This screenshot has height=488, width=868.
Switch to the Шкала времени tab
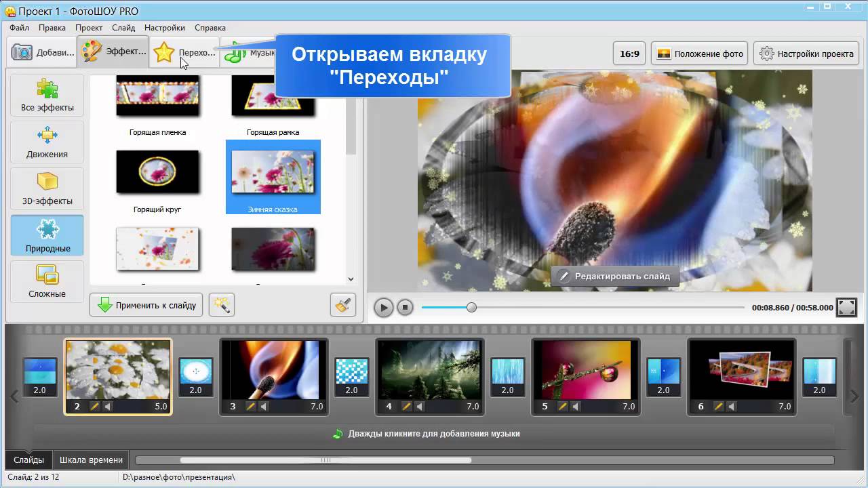click(x=91, y=460)
